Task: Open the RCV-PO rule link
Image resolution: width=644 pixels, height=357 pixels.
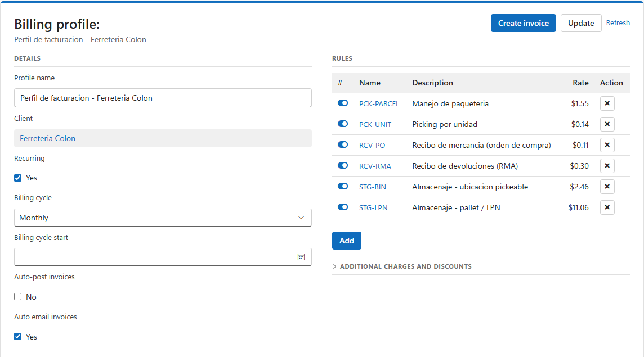Action: click(372, 146)
